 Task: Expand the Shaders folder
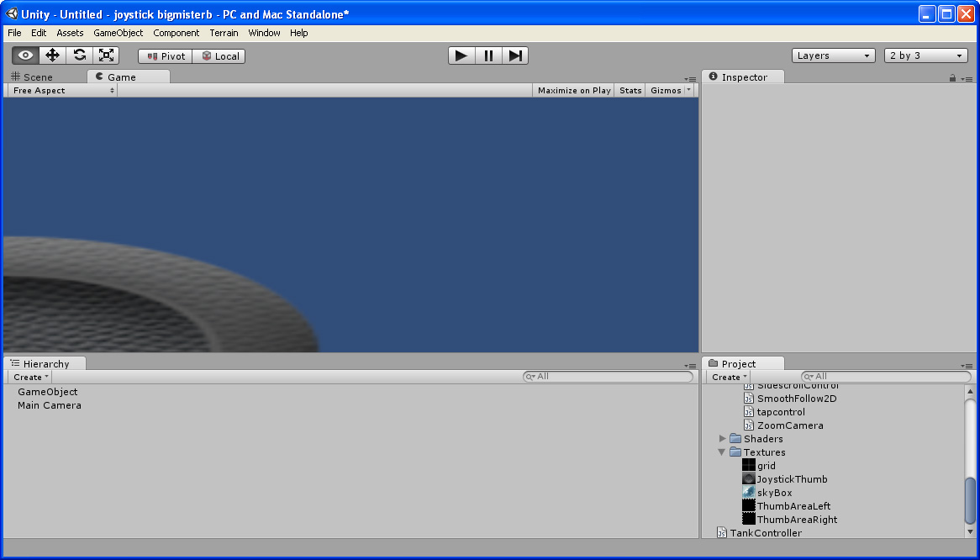point(723,438)
